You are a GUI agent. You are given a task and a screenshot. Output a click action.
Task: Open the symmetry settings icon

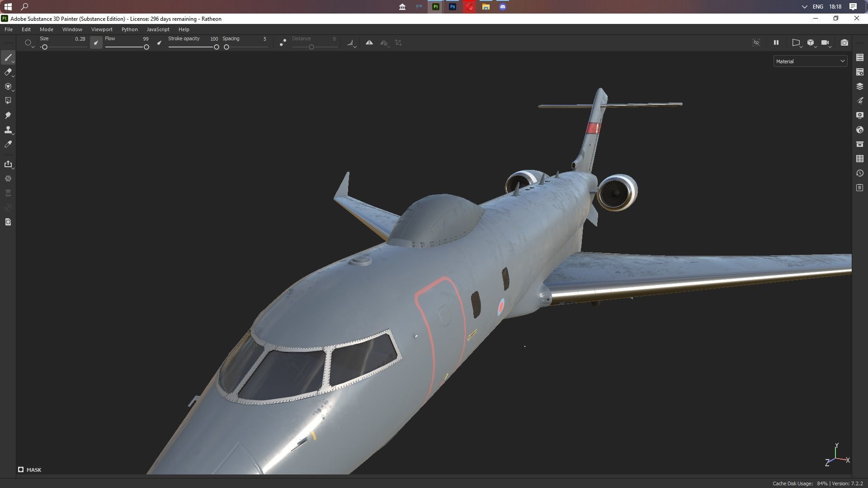pos(384,43)
